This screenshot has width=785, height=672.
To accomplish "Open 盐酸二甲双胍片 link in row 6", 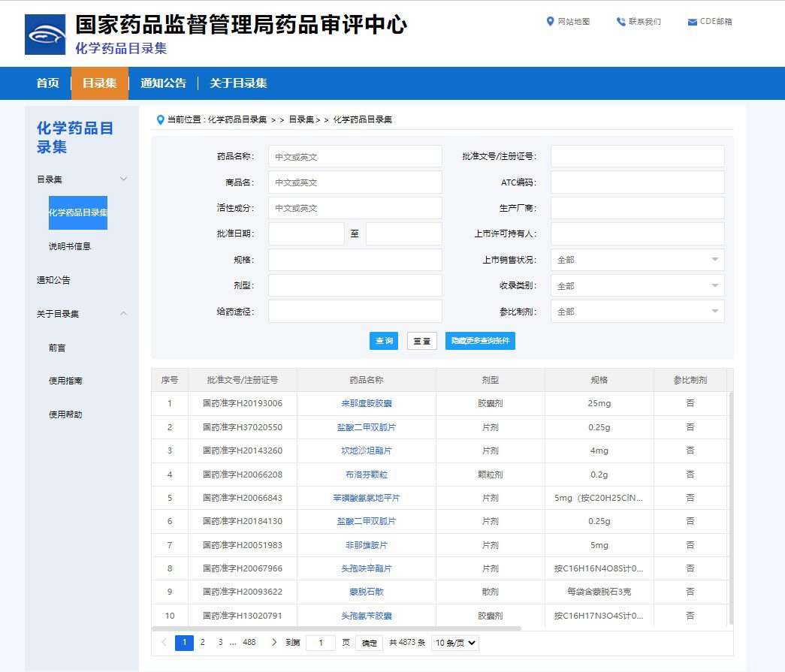I will pyautogui.click(x=367, y=521).
